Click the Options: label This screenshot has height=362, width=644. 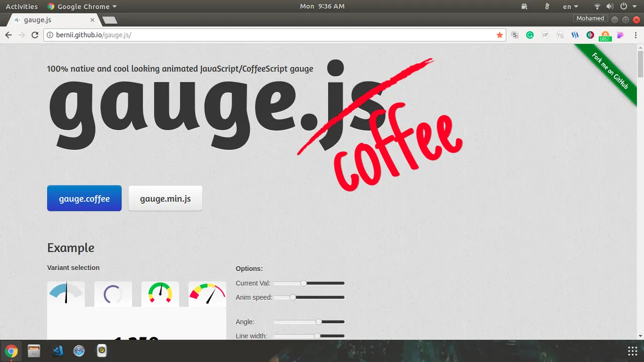click(x=249, y=269)
